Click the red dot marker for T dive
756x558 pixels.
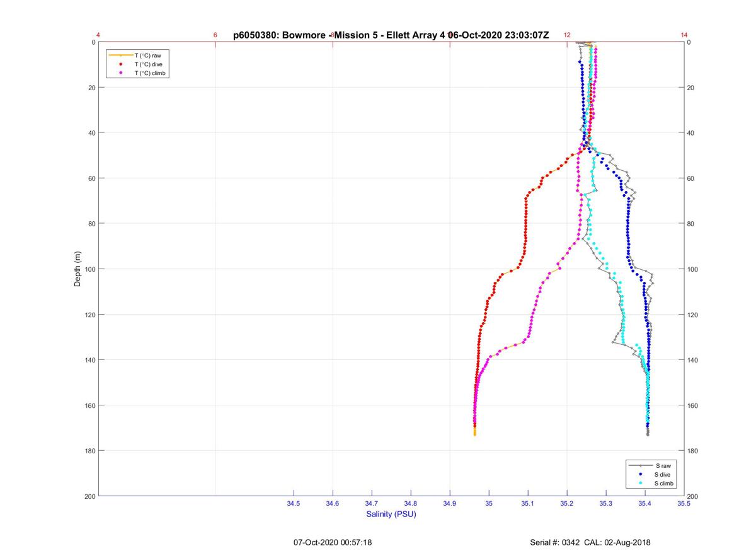(120, 64)
